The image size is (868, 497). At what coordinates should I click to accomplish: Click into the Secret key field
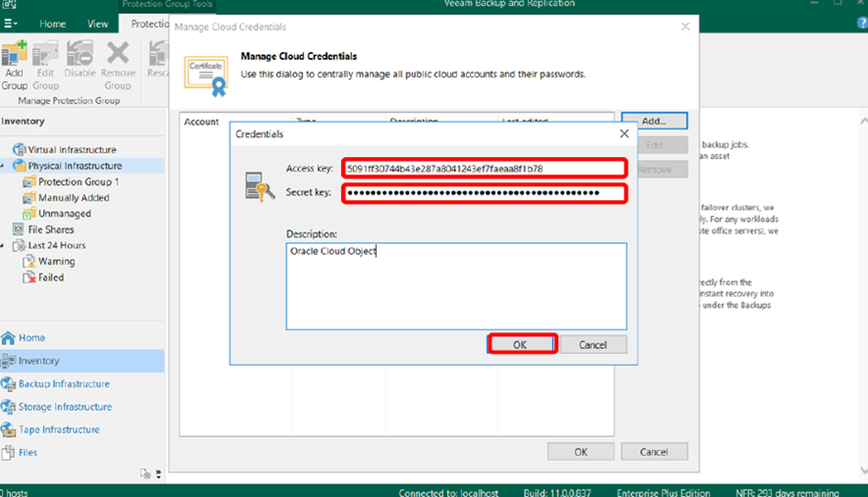485,193
